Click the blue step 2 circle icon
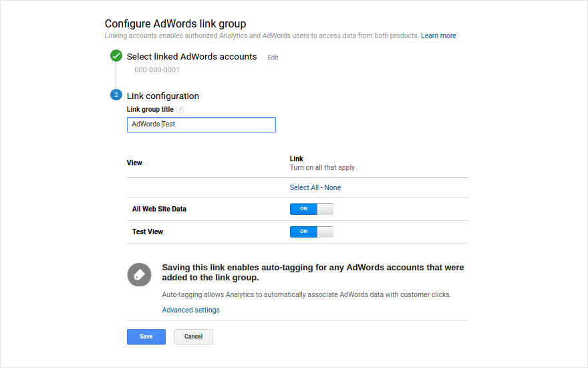 click(x=116, y=95)
